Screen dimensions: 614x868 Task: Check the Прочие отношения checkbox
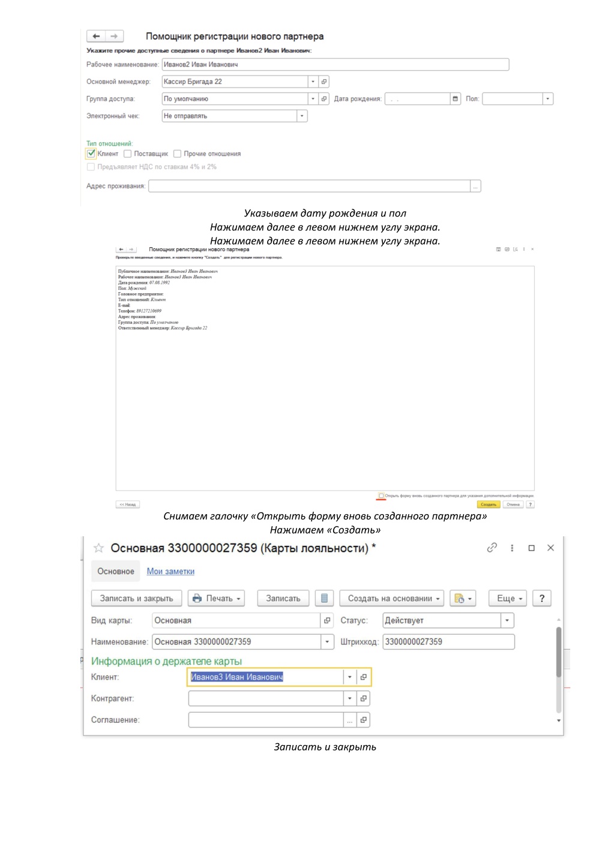click(177, 154)
